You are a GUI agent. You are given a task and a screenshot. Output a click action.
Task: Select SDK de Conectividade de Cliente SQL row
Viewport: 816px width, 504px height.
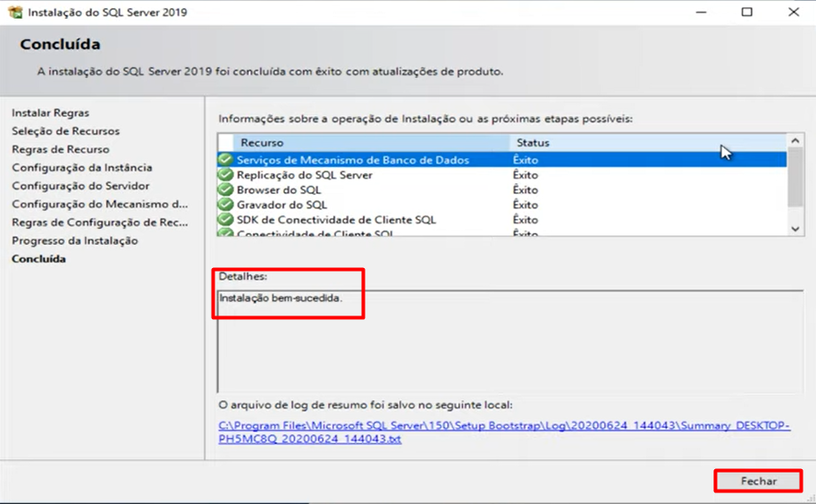point(501,220)
